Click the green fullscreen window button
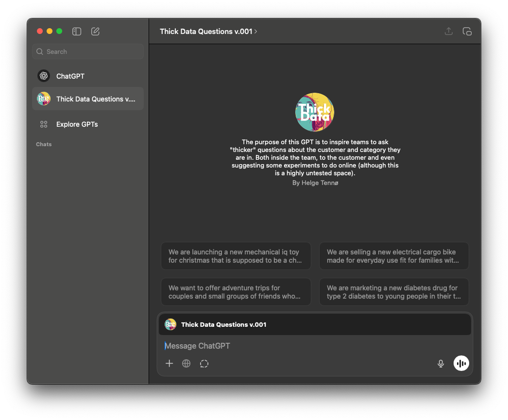 (59, 31)
